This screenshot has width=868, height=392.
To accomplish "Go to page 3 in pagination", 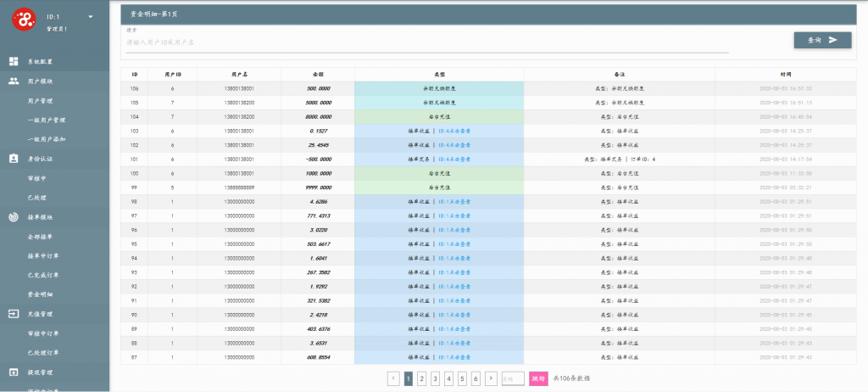I will click(x=435, y=378).
